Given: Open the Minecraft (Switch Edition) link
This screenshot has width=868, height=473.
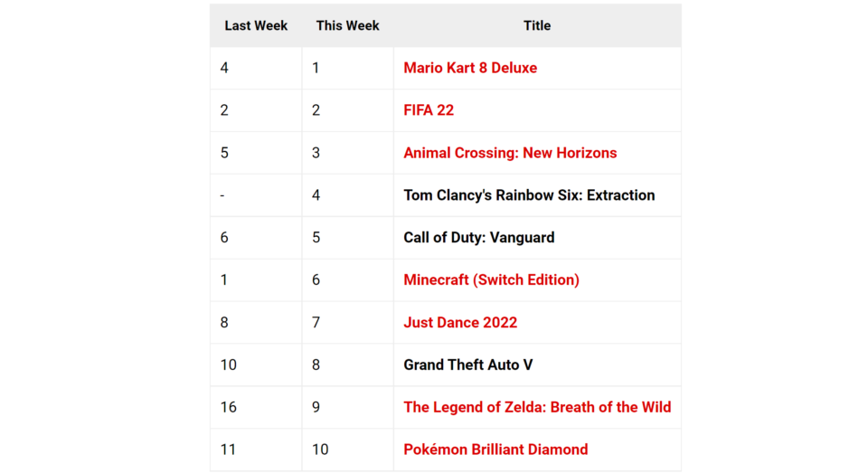Looking at the screenshot, I should [x=491, y=279].
